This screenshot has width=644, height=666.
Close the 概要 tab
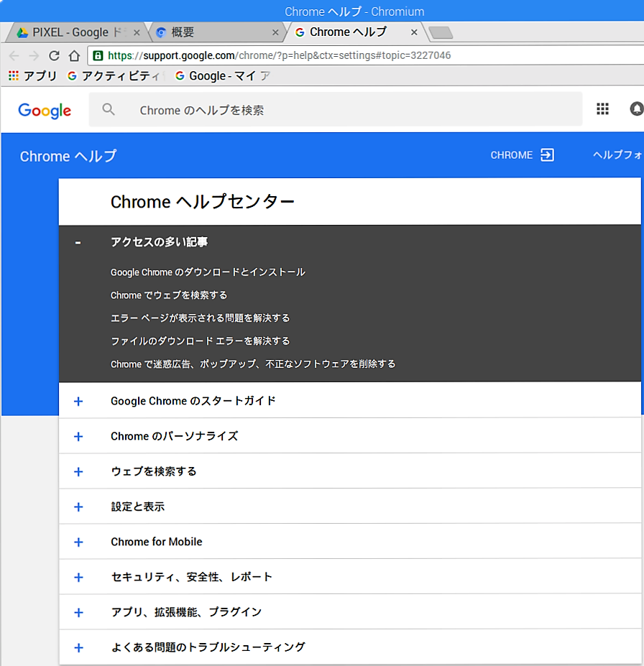click(x=275, y=33)
